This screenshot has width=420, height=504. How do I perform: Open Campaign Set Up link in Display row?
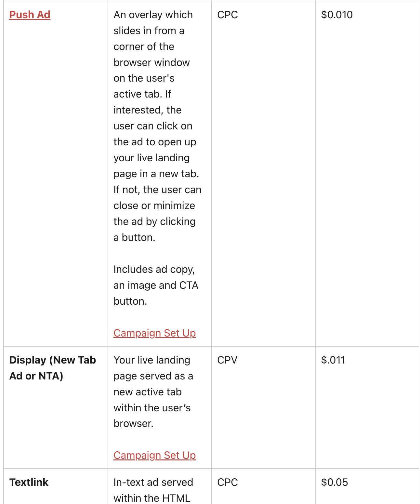click(x=154, y=456)
